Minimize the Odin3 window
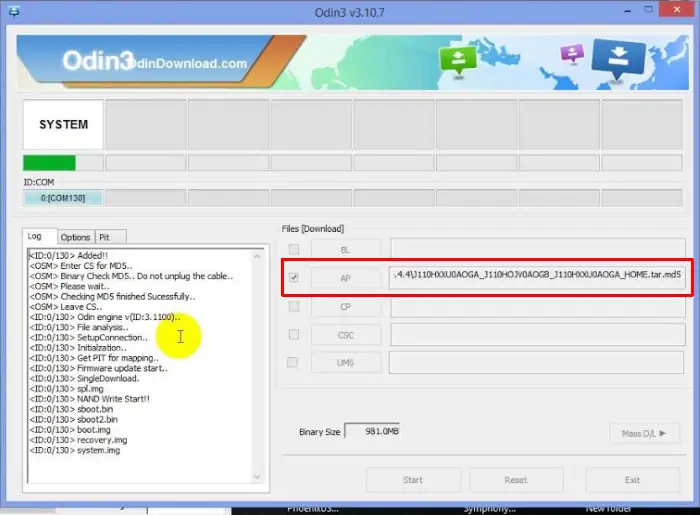 tap(628, 10)
